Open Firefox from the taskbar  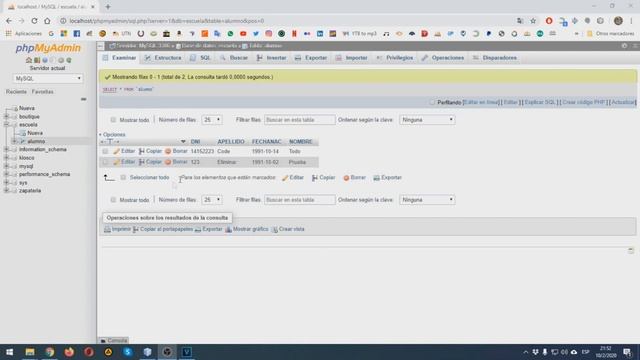click(x=69, y=352)
